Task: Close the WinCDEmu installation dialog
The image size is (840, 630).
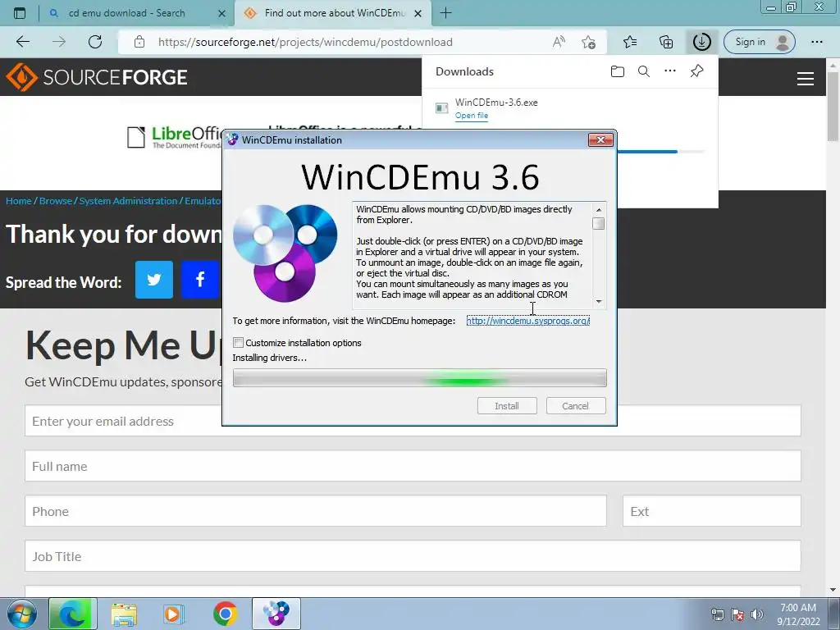Action: (600, 139)
